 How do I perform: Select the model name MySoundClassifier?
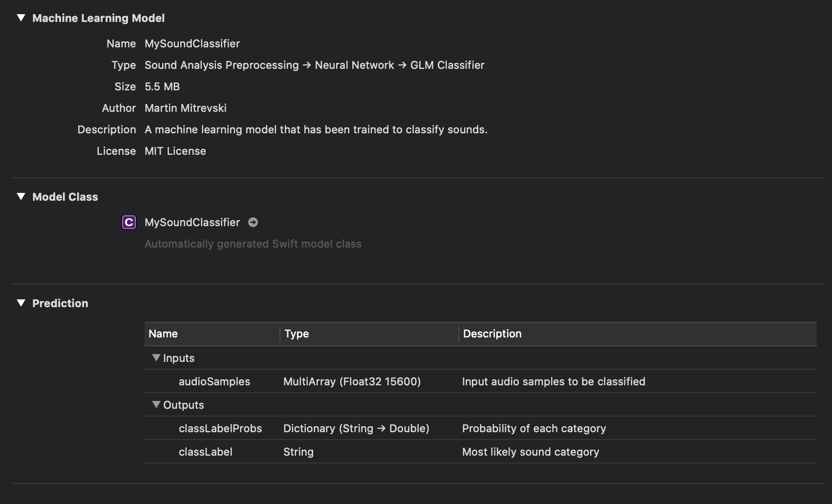(192, 43)
